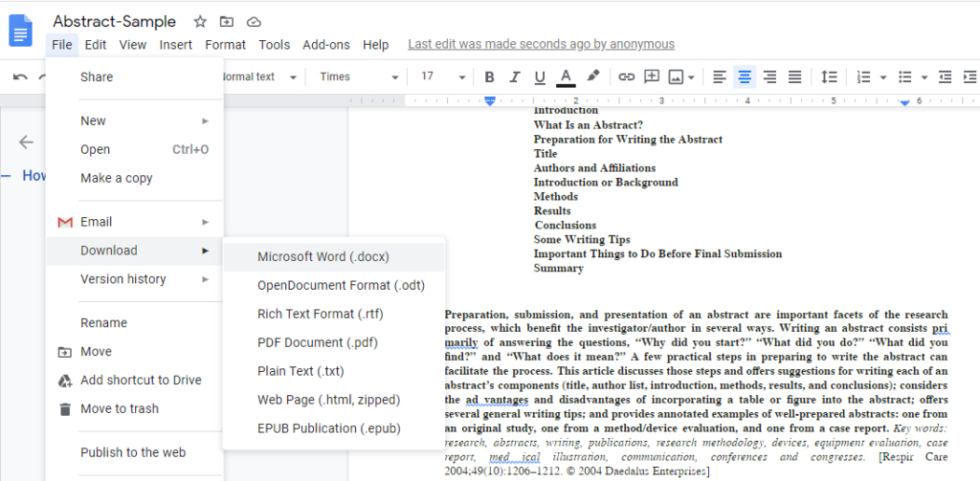The height and width of the screenshot is (481, 980).
Task: Click the insert image icon
Action: 676,77
